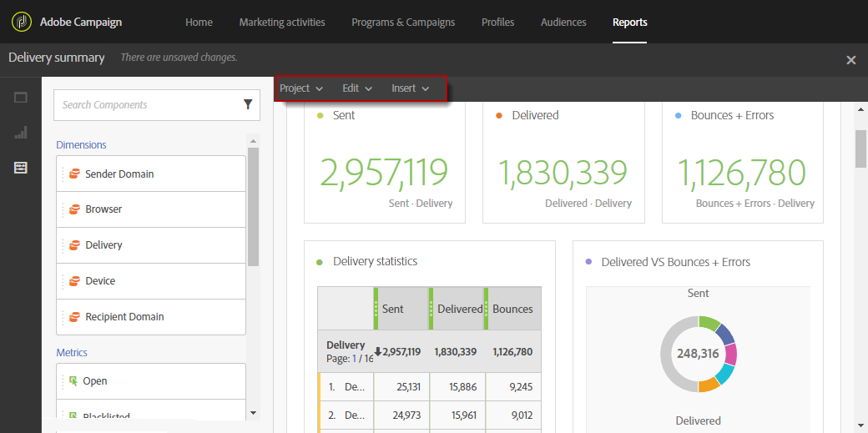The image size is (868, 433).
Task: Open the Metrics section link
Action: pyautogui.click(x=72, y=353)
